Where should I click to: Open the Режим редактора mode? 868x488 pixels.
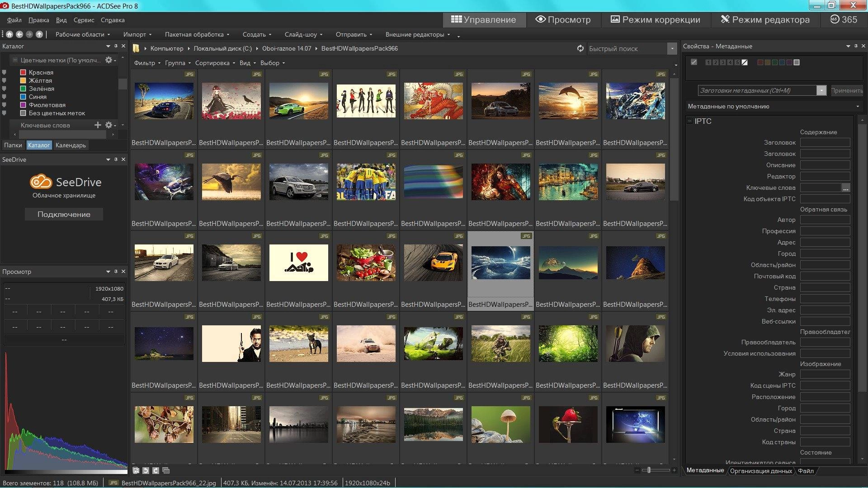pos(765,19)
